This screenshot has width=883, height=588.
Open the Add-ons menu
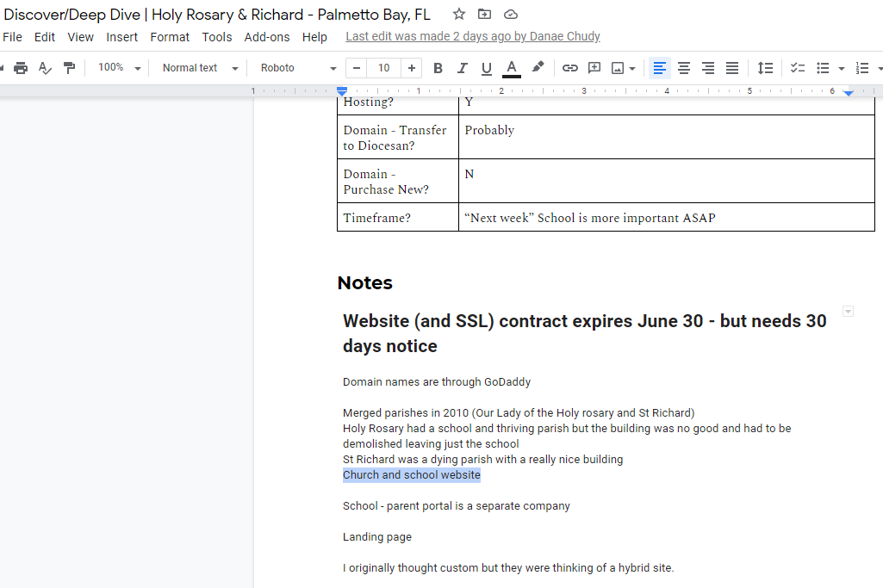click(267, 37)
